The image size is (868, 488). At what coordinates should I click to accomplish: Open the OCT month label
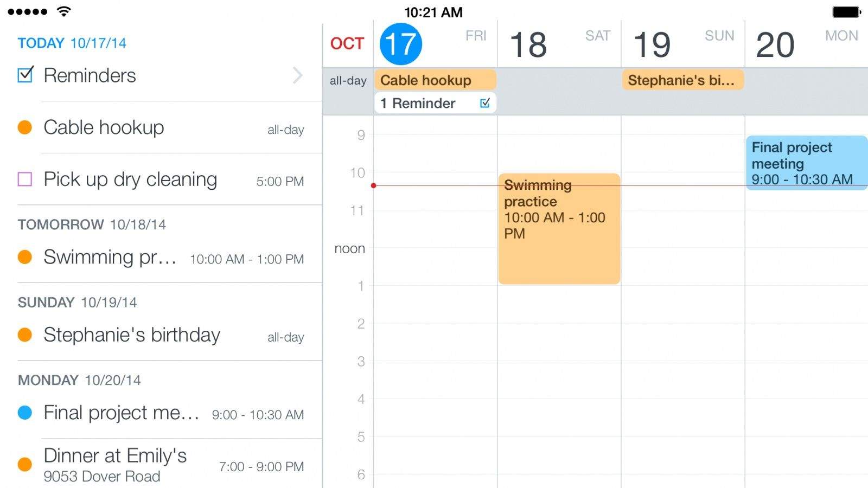point(347,43)
